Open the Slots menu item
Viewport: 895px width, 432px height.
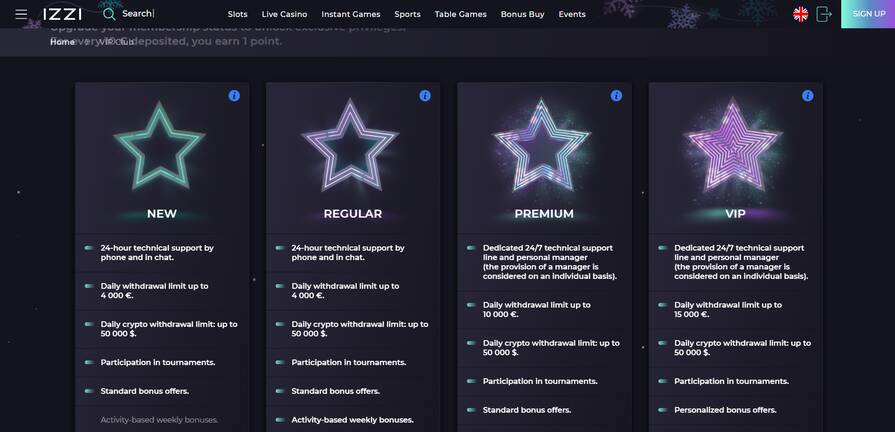237,14
